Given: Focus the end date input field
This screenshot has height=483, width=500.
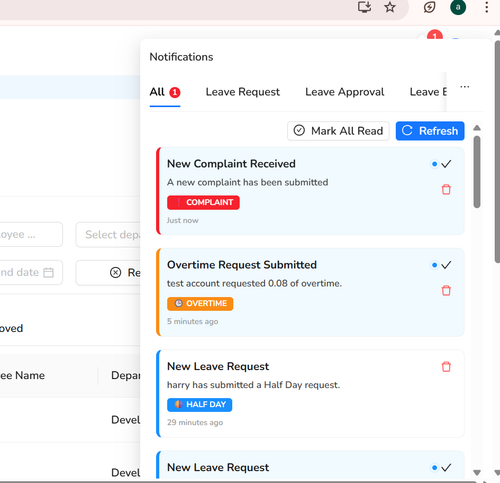Looking at the screenshot, I should pos(30,272).
